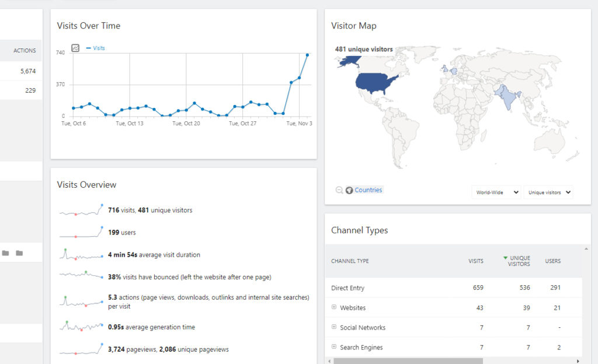Open the World-Wide region dropdown
The height and width of the screenshot is (364, 598).
(x=496, y=192)
